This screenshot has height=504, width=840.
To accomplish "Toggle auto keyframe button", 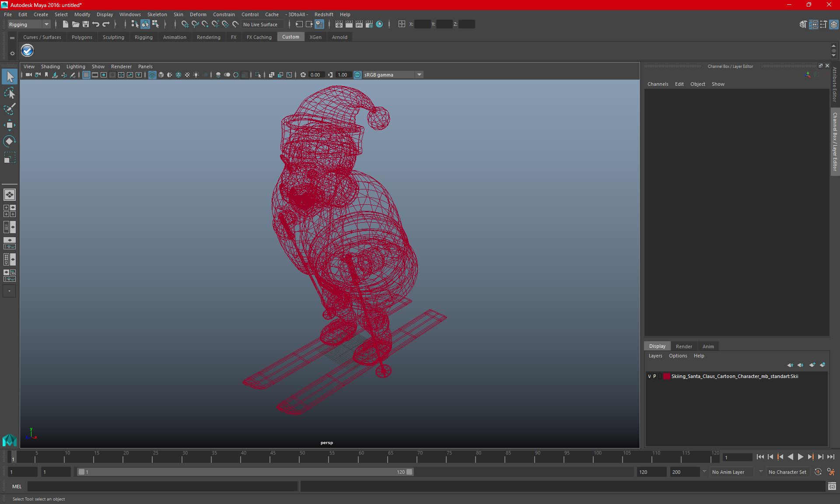I will (x=818, y=472).
